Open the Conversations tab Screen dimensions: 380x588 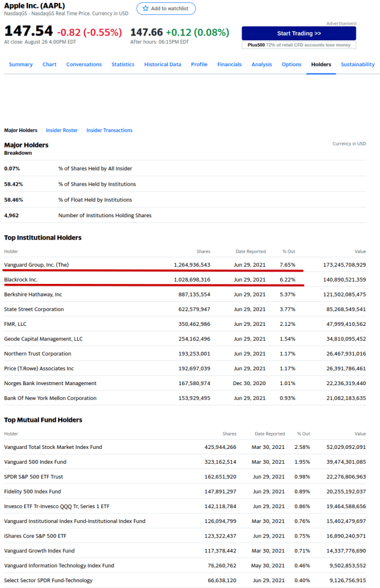[x=84, y=64]
